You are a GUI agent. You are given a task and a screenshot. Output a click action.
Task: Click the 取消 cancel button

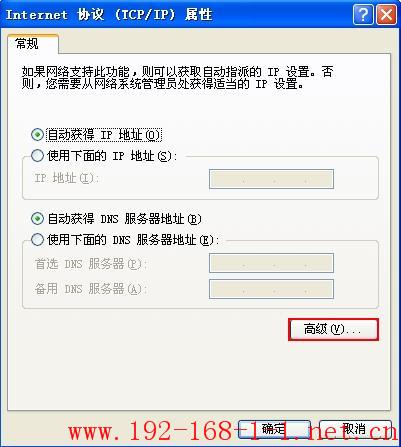coord(355,430)
